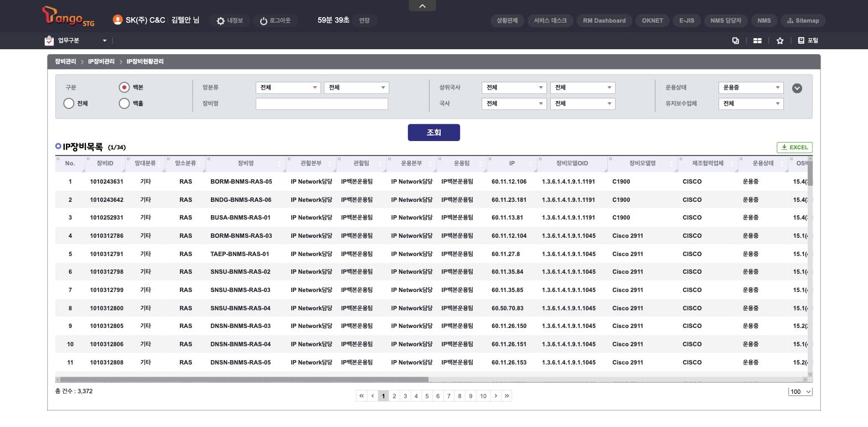Image resolution: width=868 pixels, height=427 pixels.
Task: Go to first page of results
Action: [x=361, y=396]
